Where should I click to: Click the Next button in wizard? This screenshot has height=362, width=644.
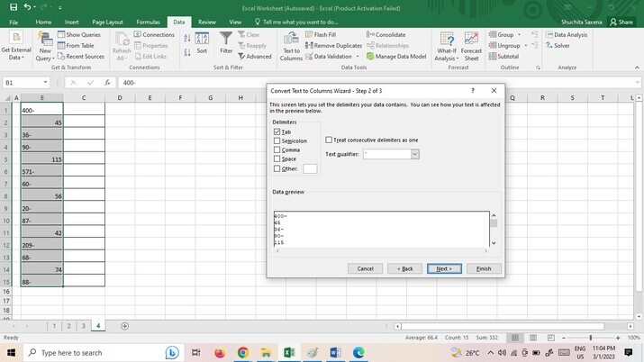click(x=444, y=268)
